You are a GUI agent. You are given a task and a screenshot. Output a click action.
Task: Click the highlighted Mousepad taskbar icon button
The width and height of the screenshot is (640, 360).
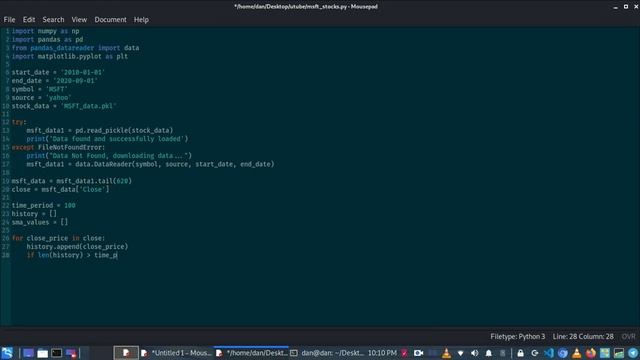click(126, 353)
